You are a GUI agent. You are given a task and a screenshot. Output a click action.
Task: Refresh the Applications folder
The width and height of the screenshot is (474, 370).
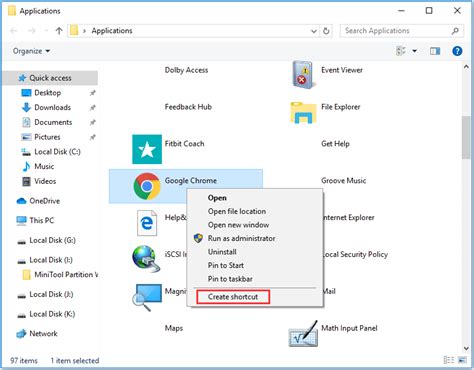point(326,31)
